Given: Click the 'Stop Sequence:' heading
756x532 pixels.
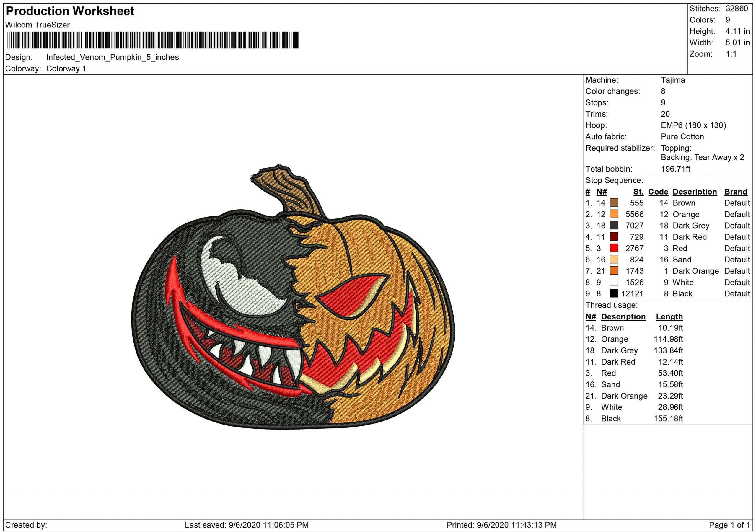Looking at the screenshot, I should point(614,180).
